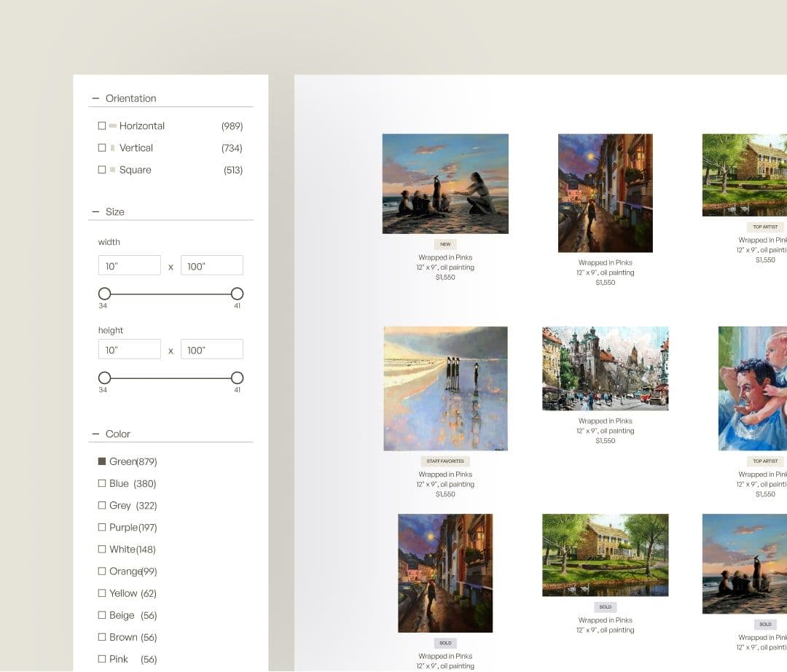787x672 pixels.
Task: Collapse the Color filter section
Action: (95, 434)
